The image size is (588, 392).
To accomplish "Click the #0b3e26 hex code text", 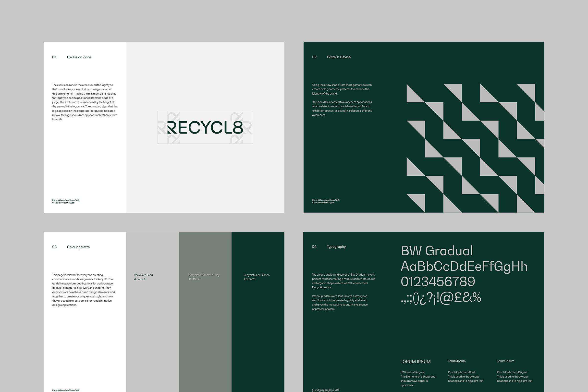I will (249, 279).
